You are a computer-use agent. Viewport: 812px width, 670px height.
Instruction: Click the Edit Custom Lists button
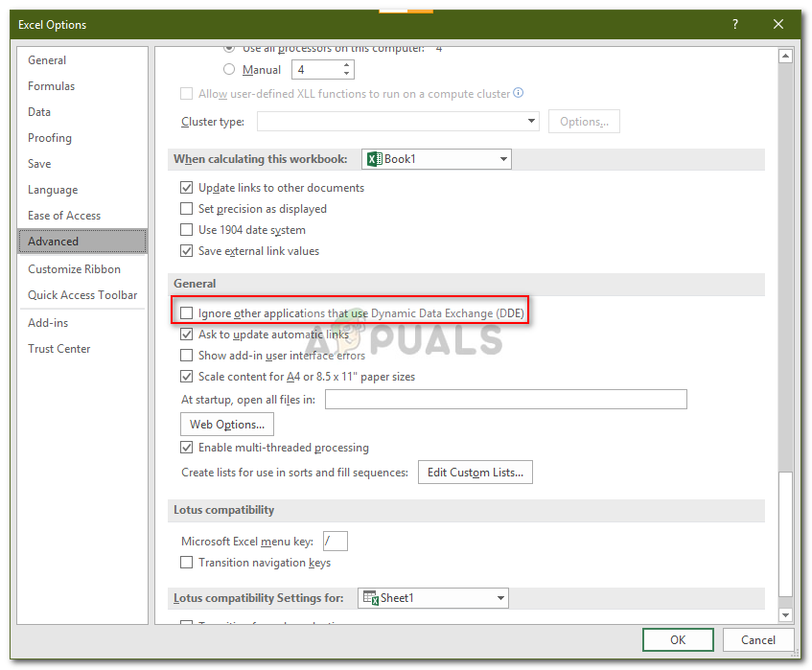click(476, 473)
